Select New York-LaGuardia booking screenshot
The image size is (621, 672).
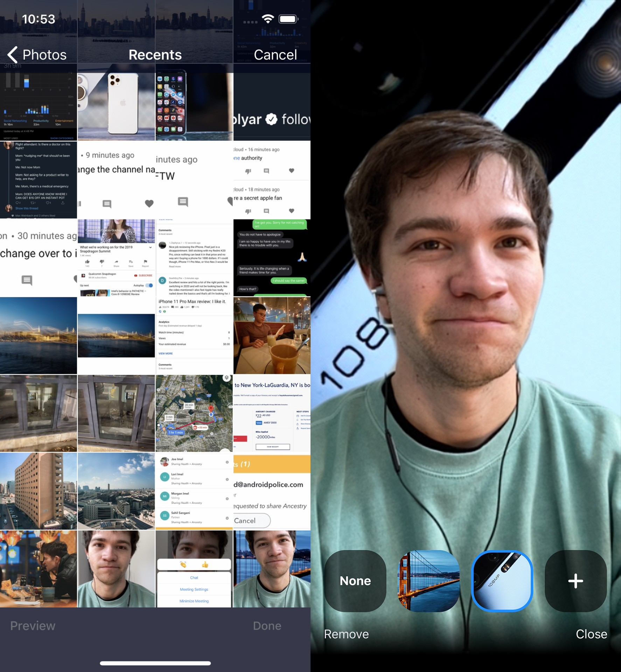point(272,413)
